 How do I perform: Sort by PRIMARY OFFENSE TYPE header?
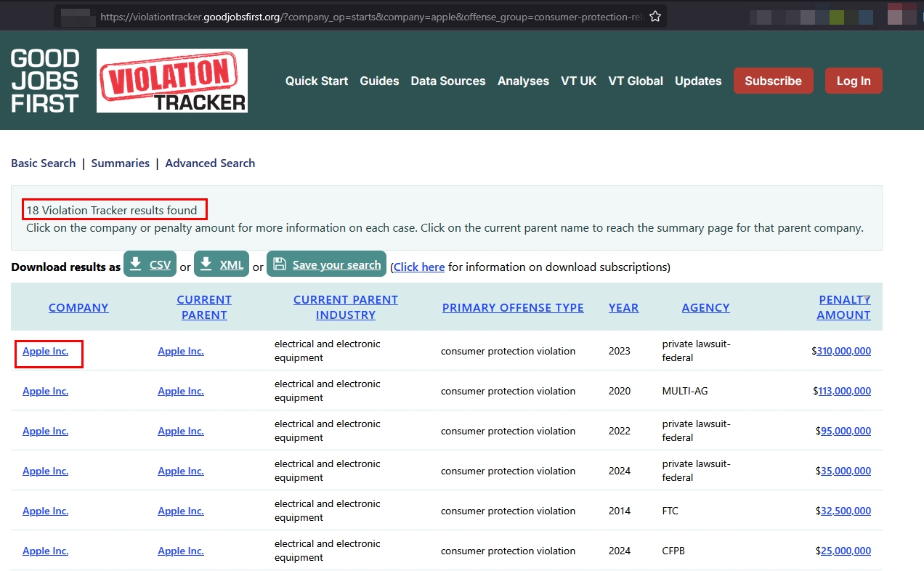pos(513,307)
